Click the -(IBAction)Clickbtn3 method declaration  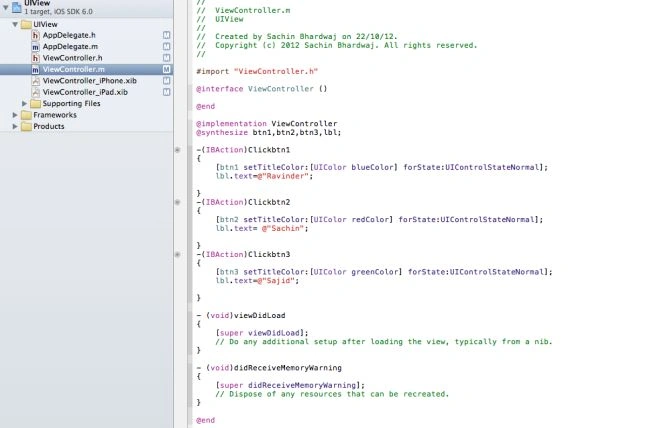[x=243, y=254]
